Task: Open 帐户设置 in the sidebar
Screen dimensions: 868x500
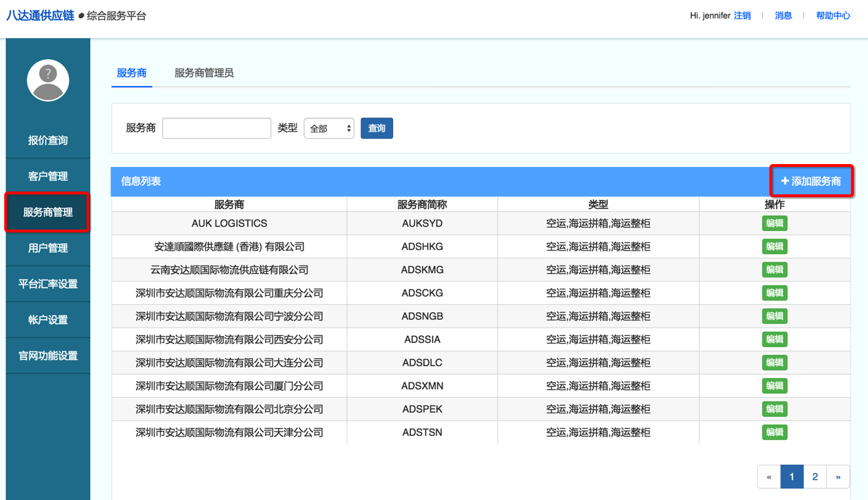Action: click(x=48, y=320)
